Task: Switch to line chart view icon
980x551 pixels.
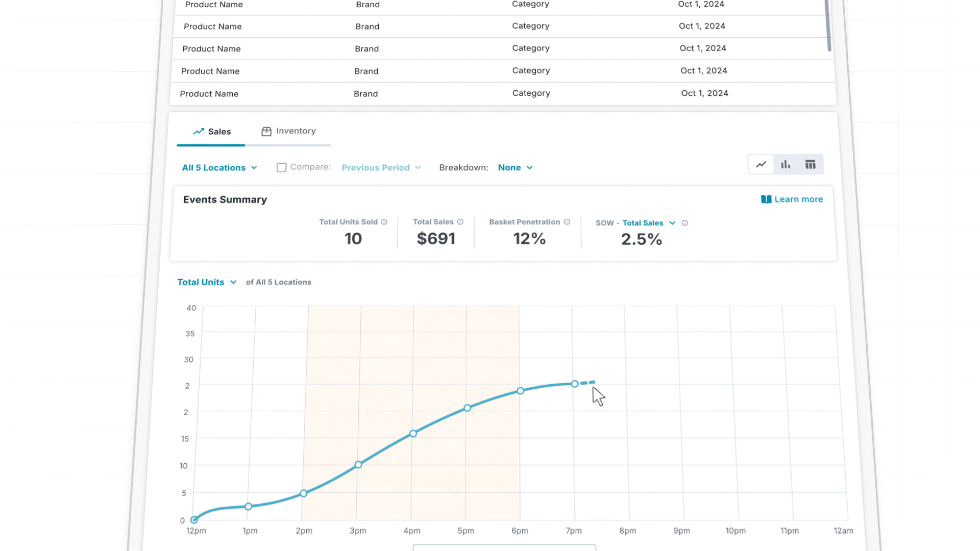Action: [761, 164]
